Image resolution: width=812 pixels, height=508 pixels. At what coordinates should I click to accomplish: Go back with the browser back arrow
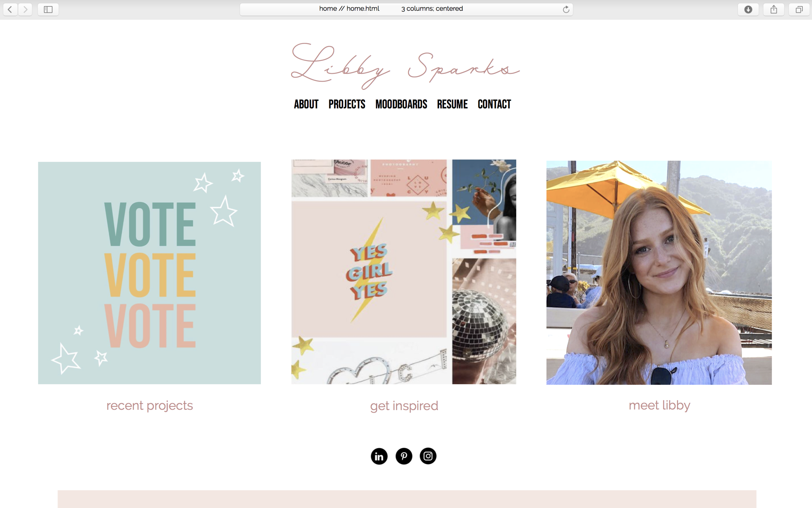point(10,9)
